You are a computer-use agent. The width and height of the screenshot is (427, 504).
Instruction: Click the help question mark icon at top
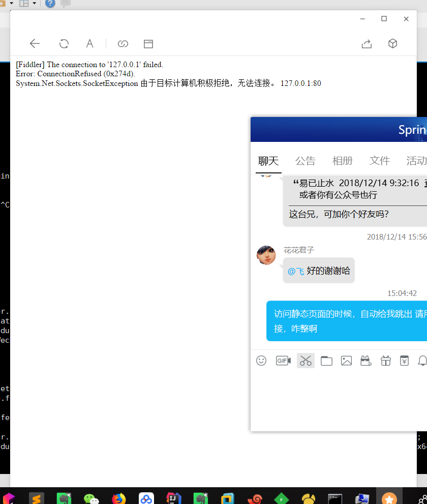(x=50, y=3)
